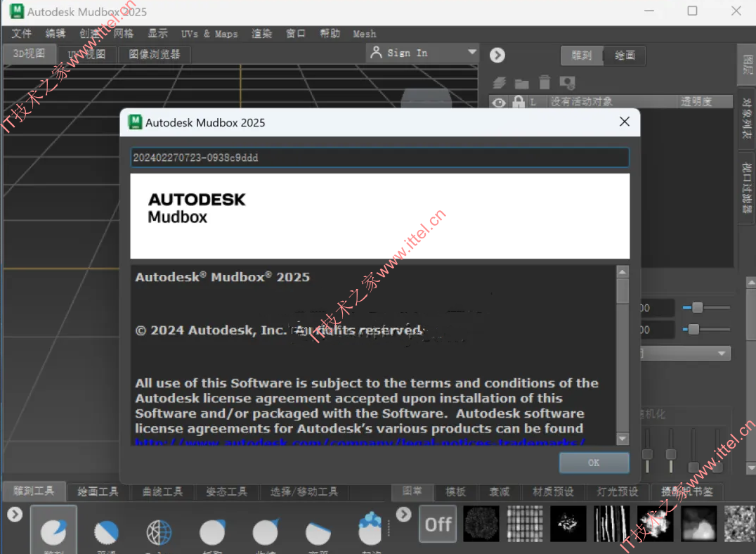Open the 文件 (File) menu
The height and width of the screenshot is (554, 756).
coord(22,33)
